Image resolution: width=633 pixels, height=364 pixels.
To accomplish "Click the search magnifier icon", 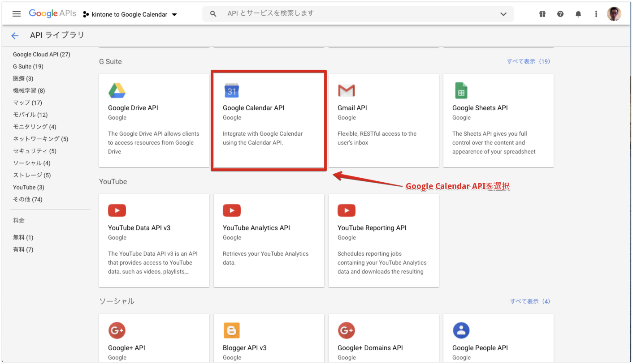I will tap(213, 14).
